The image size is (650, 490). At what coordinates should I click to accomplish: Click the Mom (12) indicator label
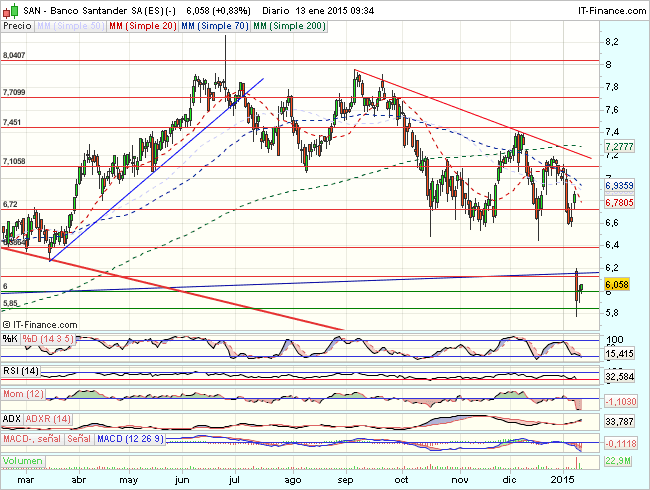pos(24,394)
